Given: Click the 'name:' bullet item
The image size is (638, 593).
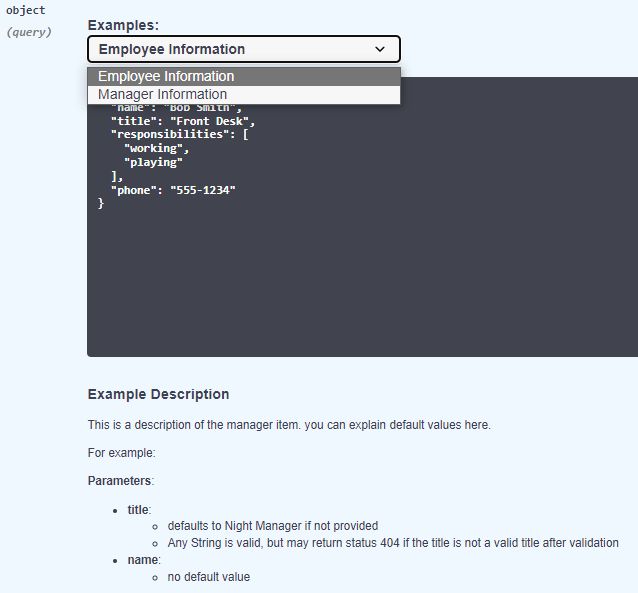Looking at the screenshot, I should coord(144,560).
